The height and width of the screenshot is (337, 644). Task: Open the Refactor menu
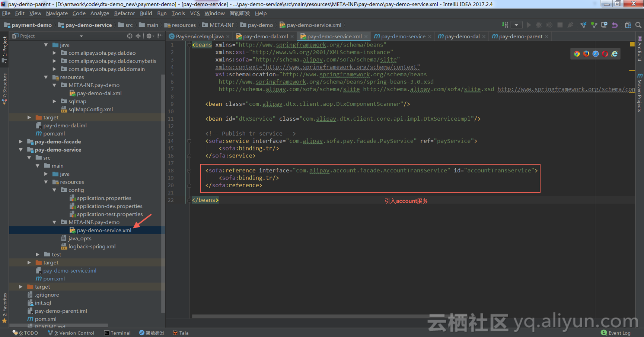pyautogui.click(x=124, y=13)
